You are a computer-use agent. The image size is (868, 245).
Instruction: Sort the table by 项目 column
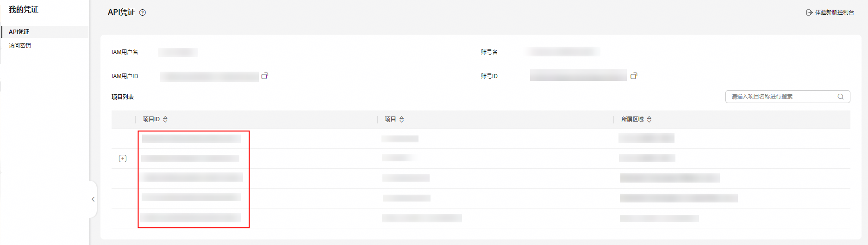[x=401, y=119]
